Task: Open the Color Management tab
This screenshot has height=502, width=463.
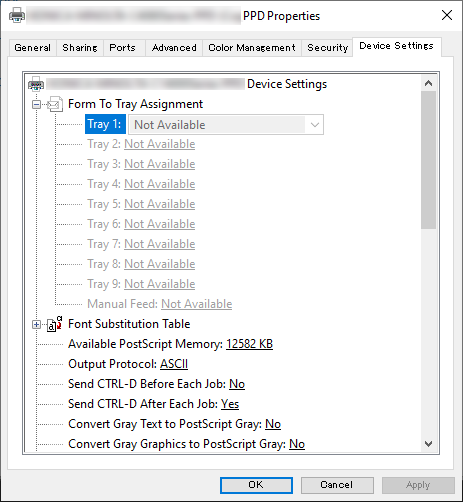Action: click(252, 48)
